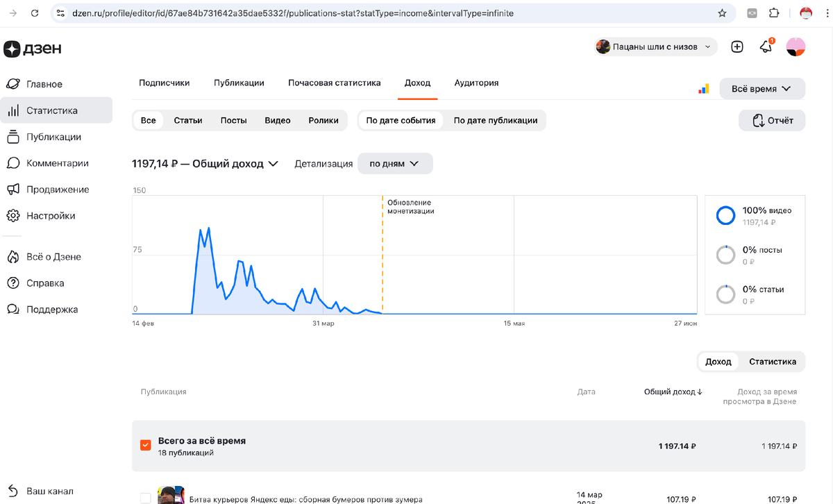
Task: Expand the по дням detail dropdown
Action: [x=395, y=164]
